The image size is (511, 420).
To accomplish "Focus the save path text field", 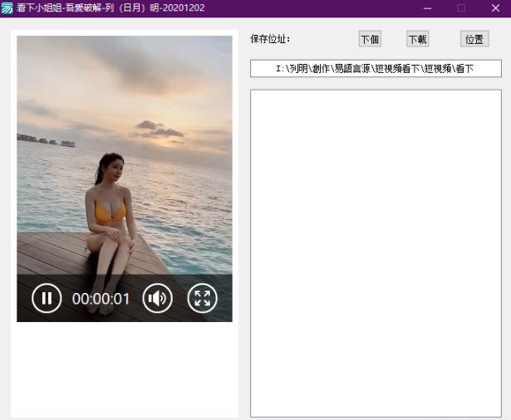I will (376, 69).
